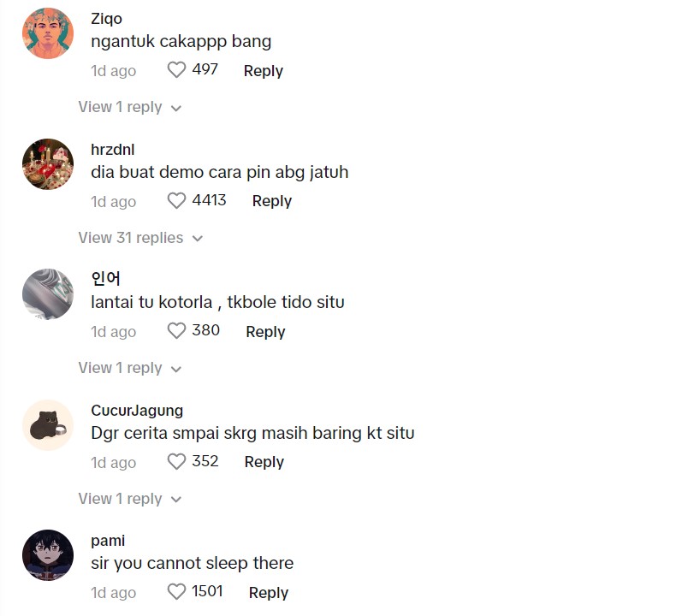Like CucurJagung's comment with the heart
The image size is (700, 616).
[x=176, y=462]
